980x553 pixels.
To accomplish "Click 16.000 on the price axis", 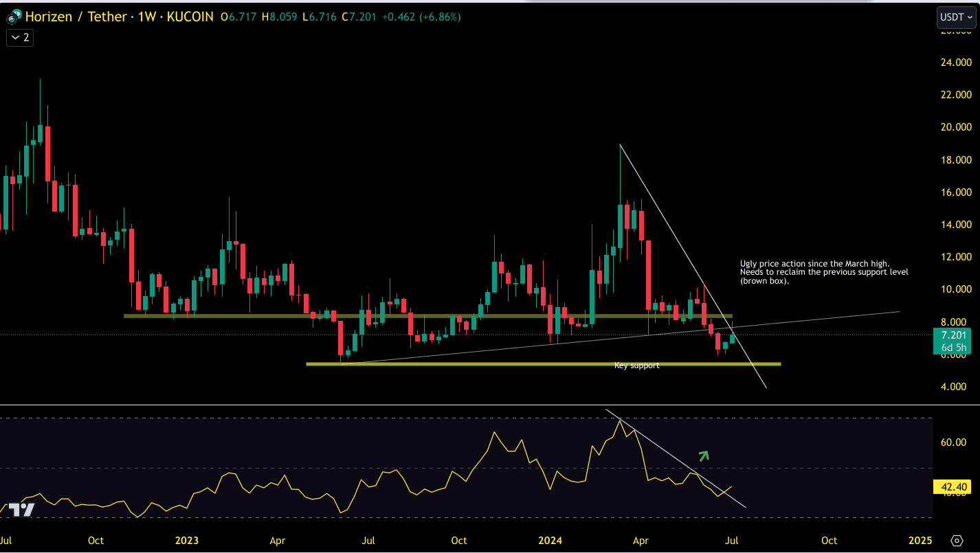I will (957, 192).
